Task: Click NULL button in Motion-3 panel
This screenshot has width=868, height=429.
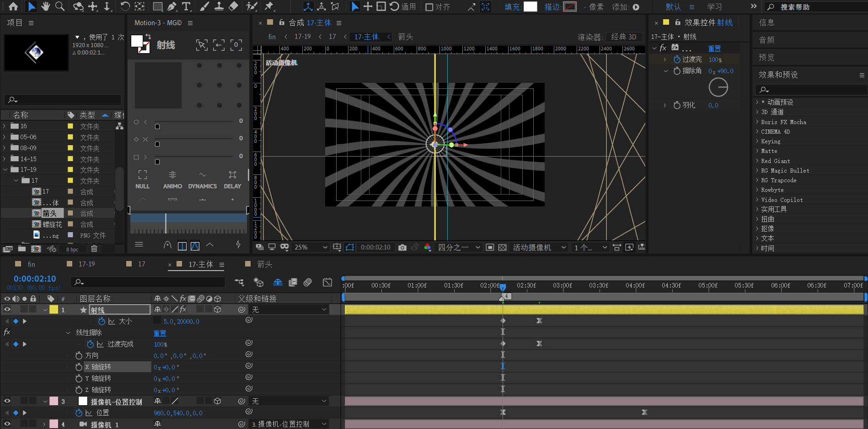Action: 143,180
